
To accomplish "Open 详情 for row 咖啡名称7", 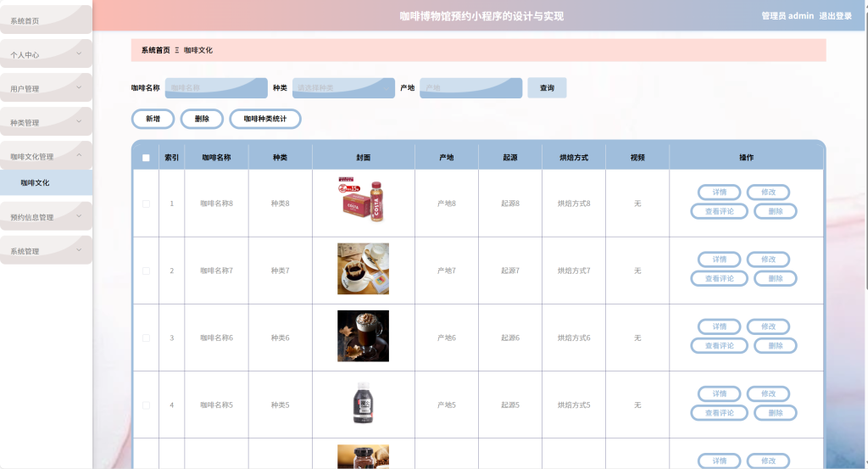I will 719,260.
